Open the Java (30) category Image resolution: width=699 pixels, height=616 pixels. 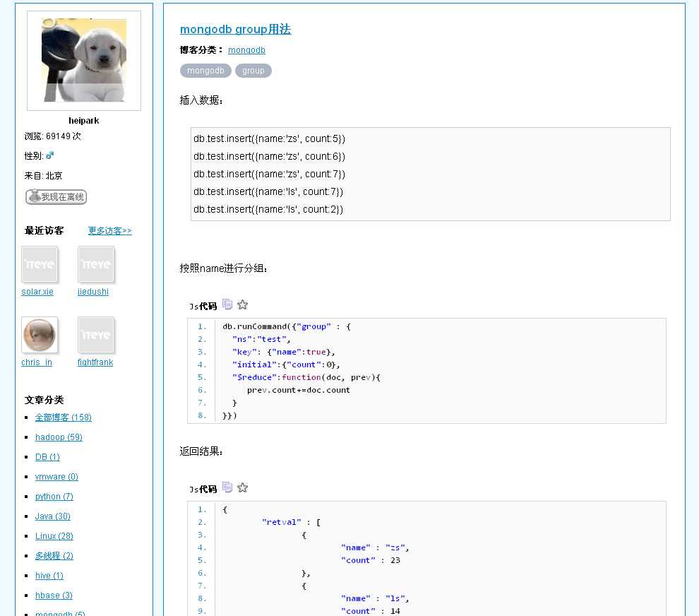pos(52,516)
